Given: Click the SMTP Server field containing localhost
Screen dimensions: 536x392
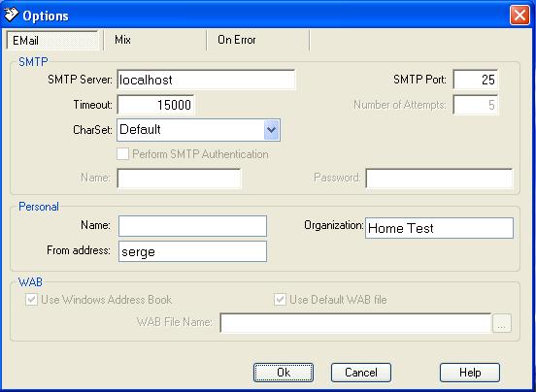Looking at the screenshot, I should tap(206, 80).
